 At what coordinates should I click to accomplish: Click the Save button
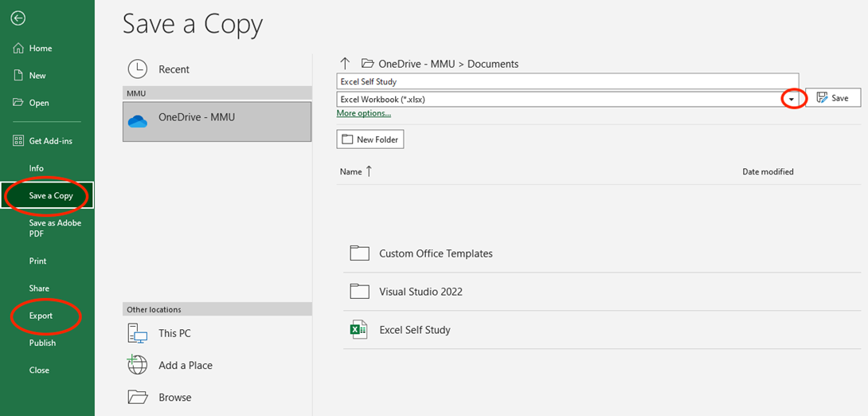833,97
